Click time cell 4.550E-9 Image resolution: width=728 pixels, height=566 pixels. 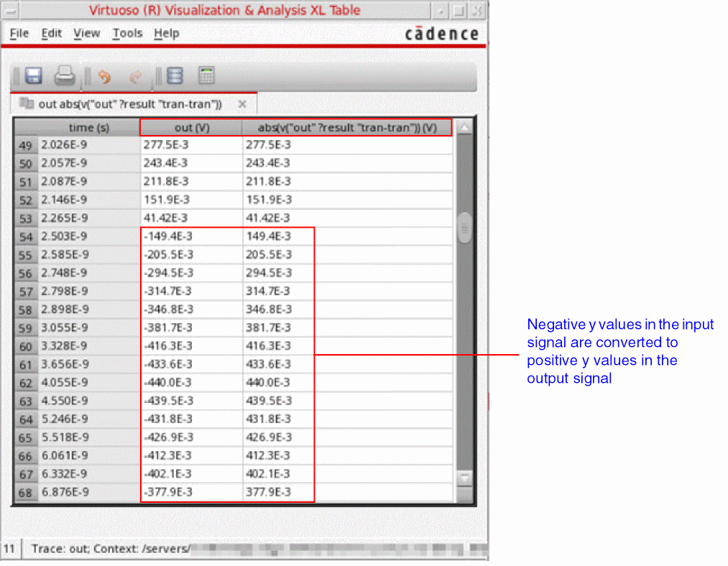(88, 401)
